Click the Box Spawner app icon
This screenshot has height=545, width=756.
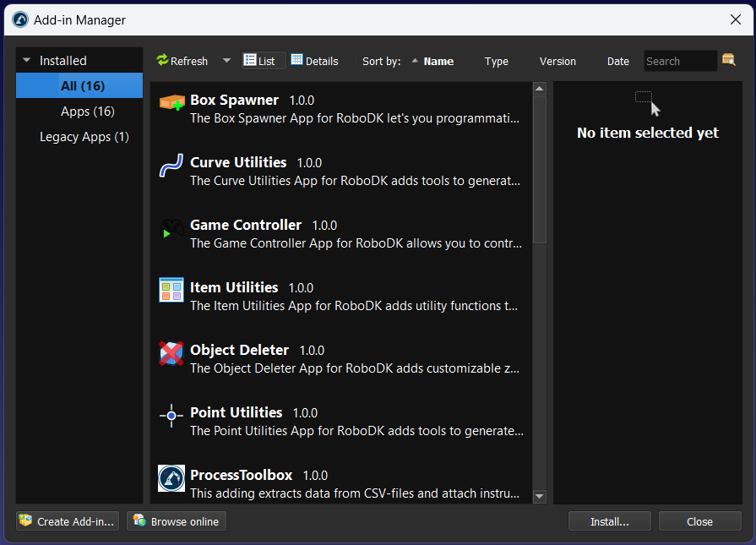[x=171, y=102]
